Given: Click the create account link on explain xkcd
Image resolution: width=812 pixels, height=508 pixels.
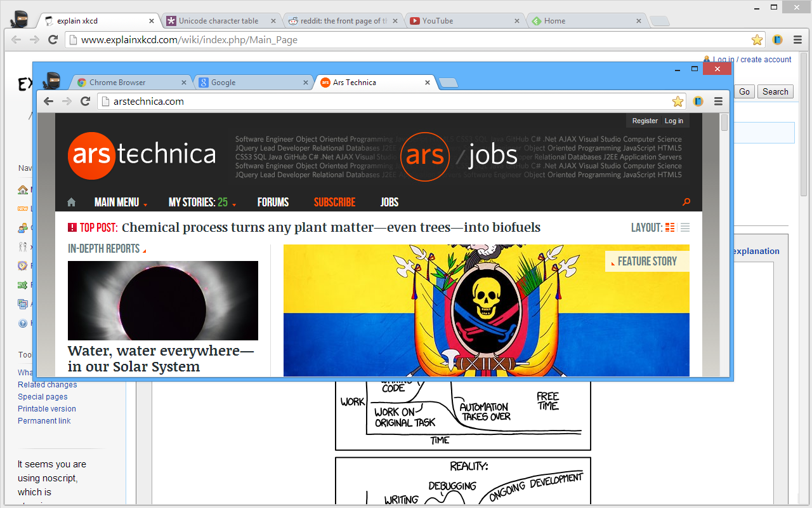Looking at the screenshot, I should 766,60.
